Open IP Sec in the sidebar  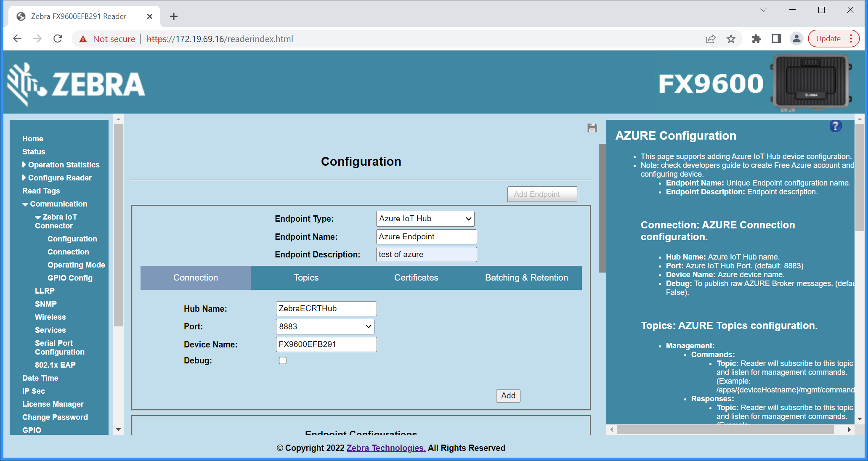tap(34, 391)
